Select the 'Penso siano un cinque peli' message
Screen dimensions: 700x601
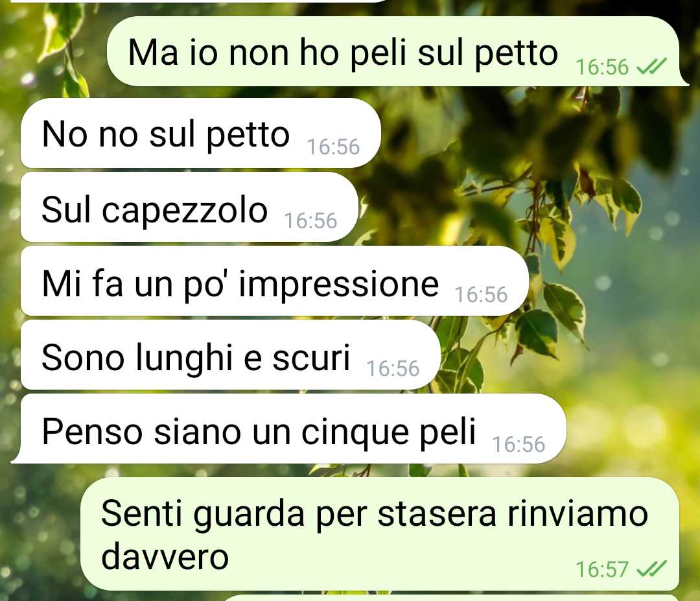click(288, 429)
